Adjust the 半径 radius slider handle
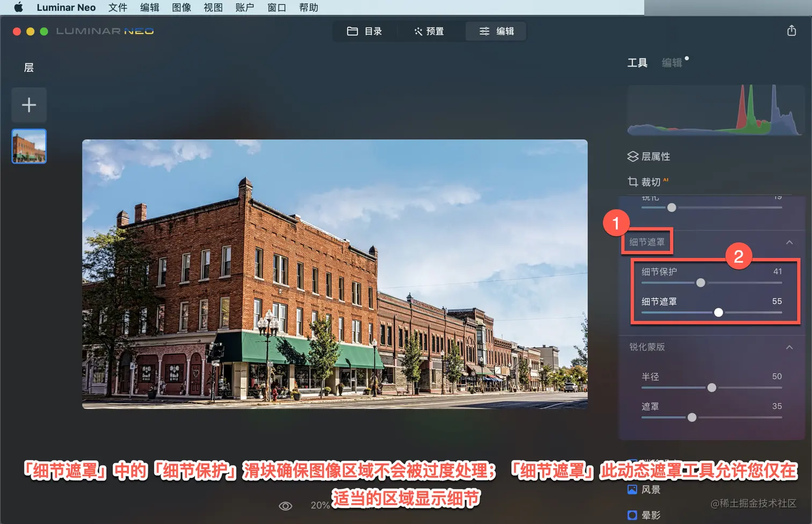 click(712, 387)
